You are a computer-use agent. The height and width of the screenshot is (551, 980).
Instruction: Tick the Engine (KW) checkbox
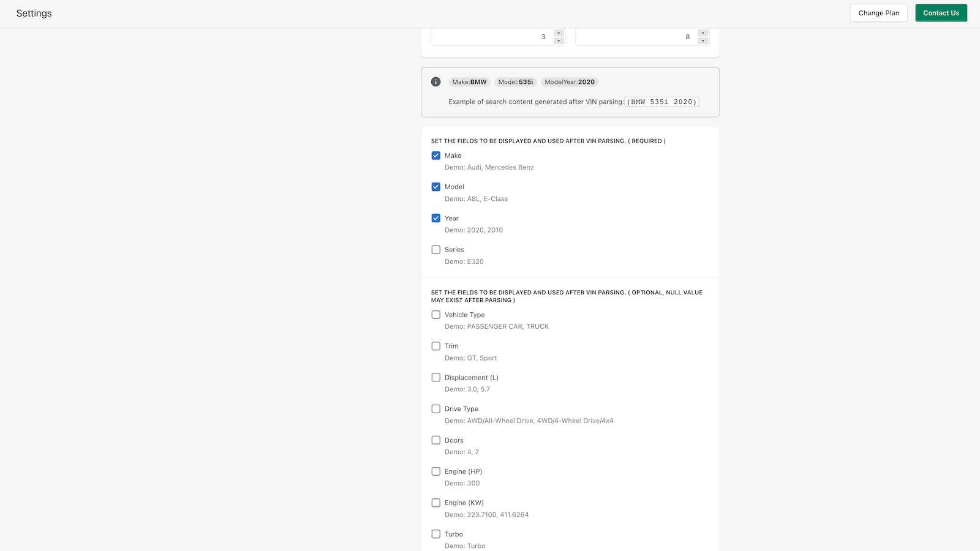pyautogui.click(x=436, y=503)
